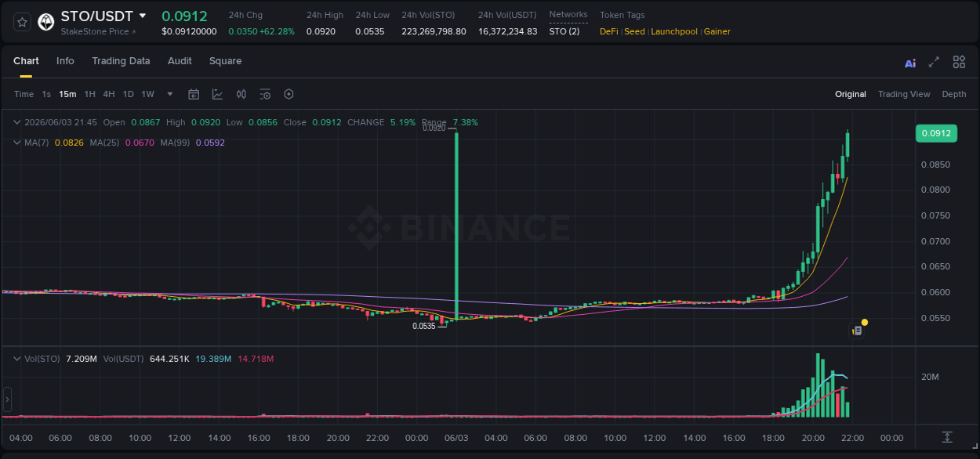
Task: Collapse the OHLC data row chevron
Action: pyautogui.click(x=17, y=122)
